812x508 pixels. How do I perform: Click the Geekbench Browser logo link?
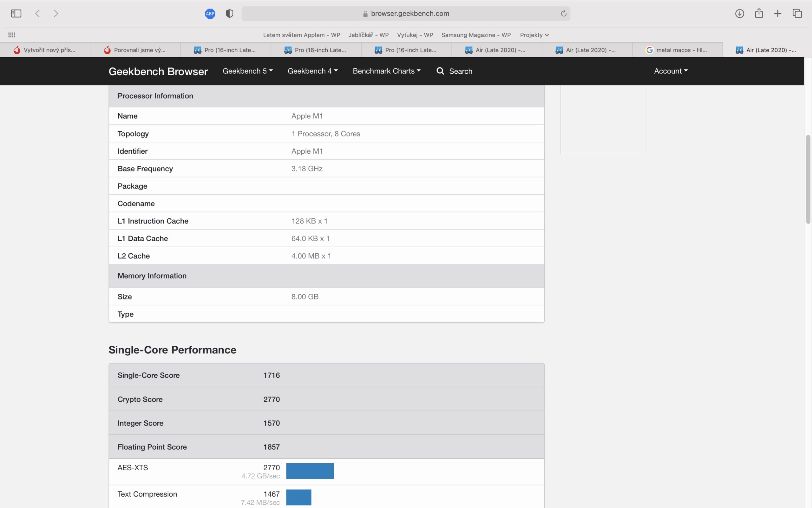(x=158, y=71)
